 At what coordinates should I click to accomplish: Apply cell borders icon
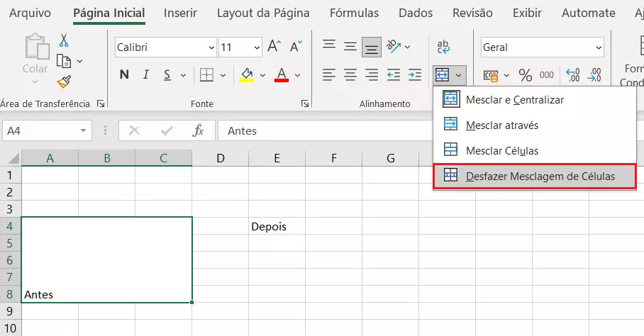coord(206,74)
